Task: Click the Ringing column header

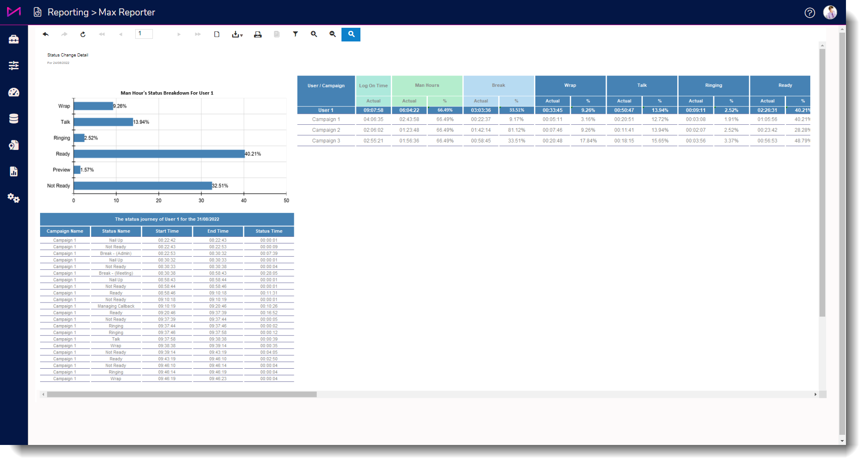Action: (714, 86)
